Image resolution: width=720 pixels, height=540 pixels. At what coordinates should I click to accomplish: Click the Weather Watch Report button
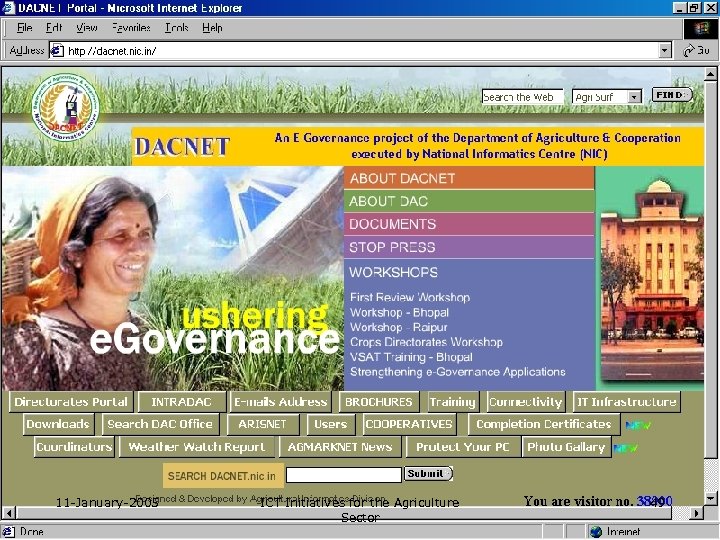[197, 447]
